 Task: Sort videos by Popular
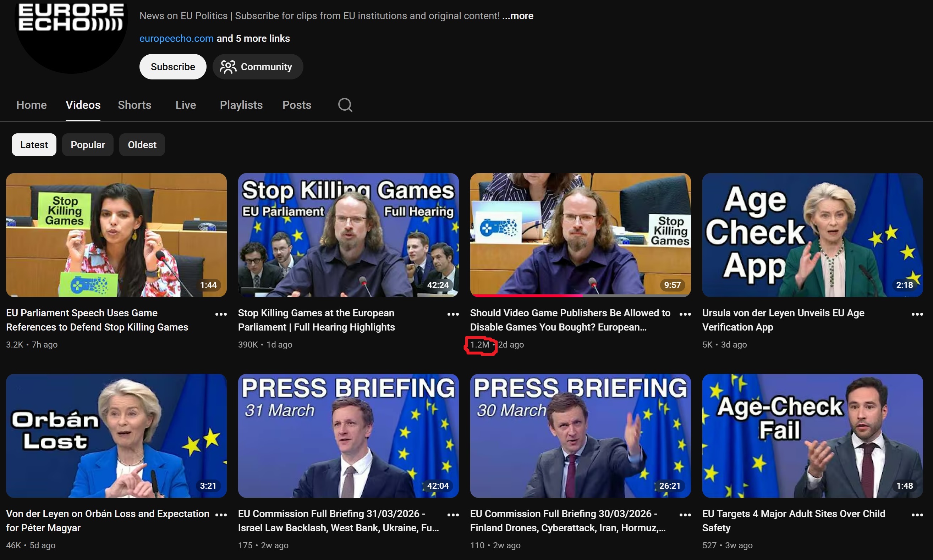coord(88,145)
